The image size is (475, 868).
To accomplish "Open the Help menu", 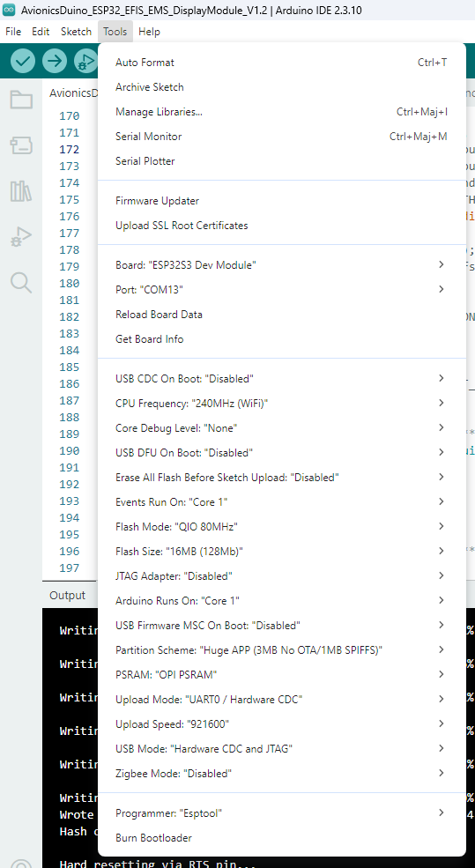I will [x=150, y=32].
